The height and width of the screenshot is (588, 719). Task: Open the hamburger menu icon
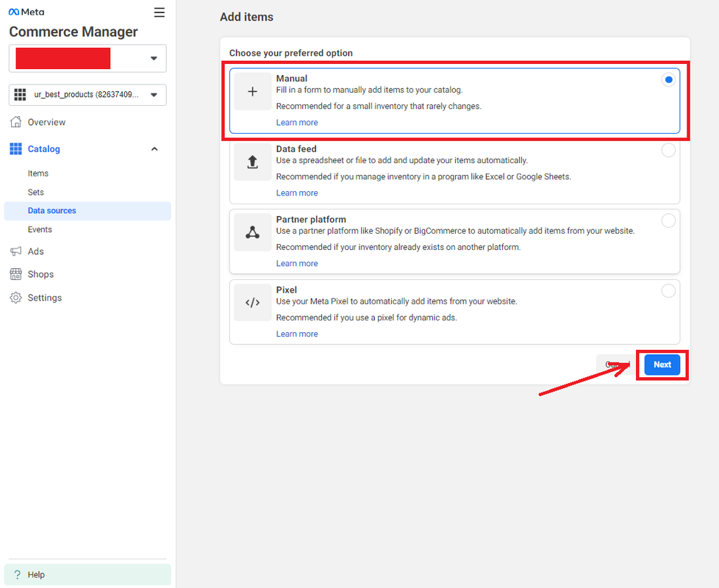[159, 12]
